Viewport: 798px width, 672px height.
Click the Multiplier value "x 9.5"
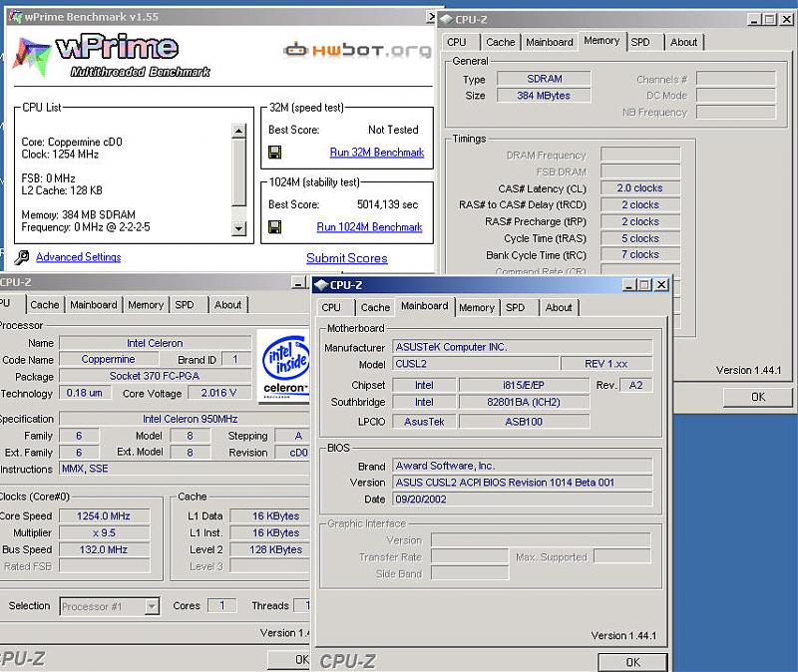[x=104, y=532]
